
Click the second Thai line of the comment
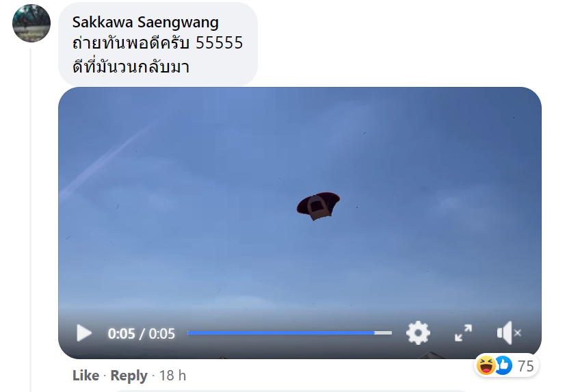pyautogui.click(x=131, y=66)
